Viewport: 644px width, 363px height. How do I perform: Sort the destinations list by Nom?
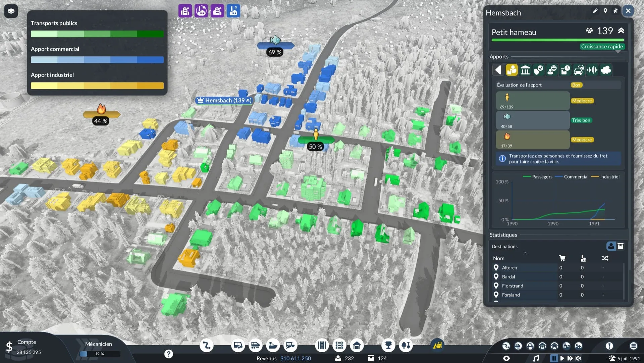pyautogui.click(x=499, y=258)
